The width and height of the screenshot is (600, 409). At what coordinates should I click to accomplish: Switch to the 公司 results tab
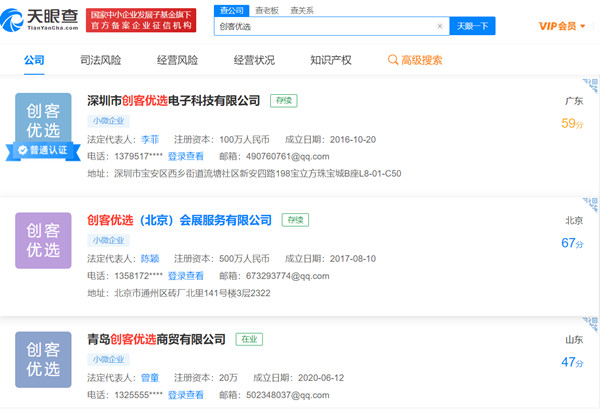click(34, 60)
